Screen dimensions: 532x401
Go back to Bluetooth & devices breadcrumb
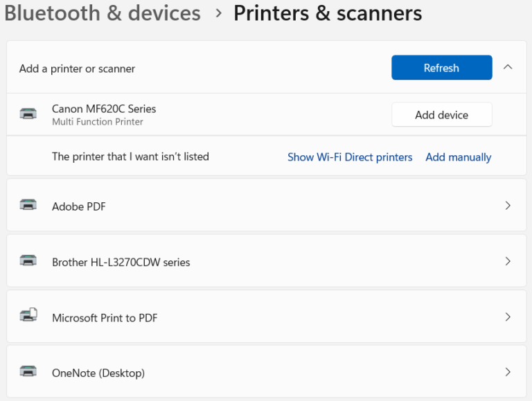103,13
